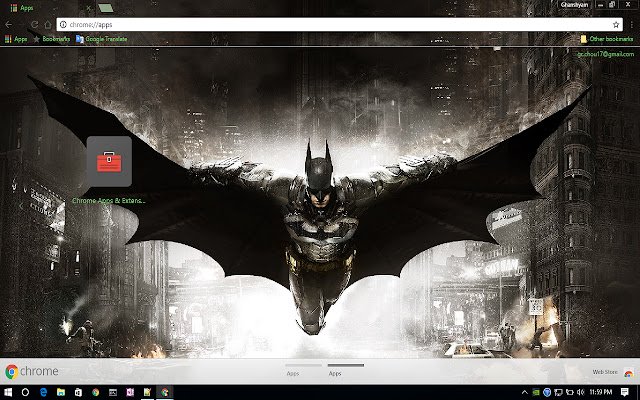Open the Chrome Apps & Extensions app icon
The width and height of the screenshot is (640, 400).
click(x=109, y=162)
